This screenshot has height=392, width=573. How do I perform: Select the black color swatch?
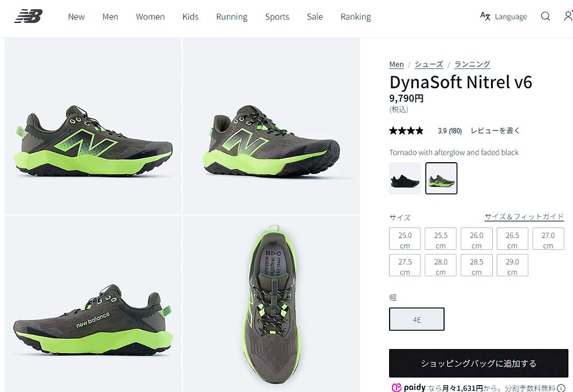[x=405, y=179]
